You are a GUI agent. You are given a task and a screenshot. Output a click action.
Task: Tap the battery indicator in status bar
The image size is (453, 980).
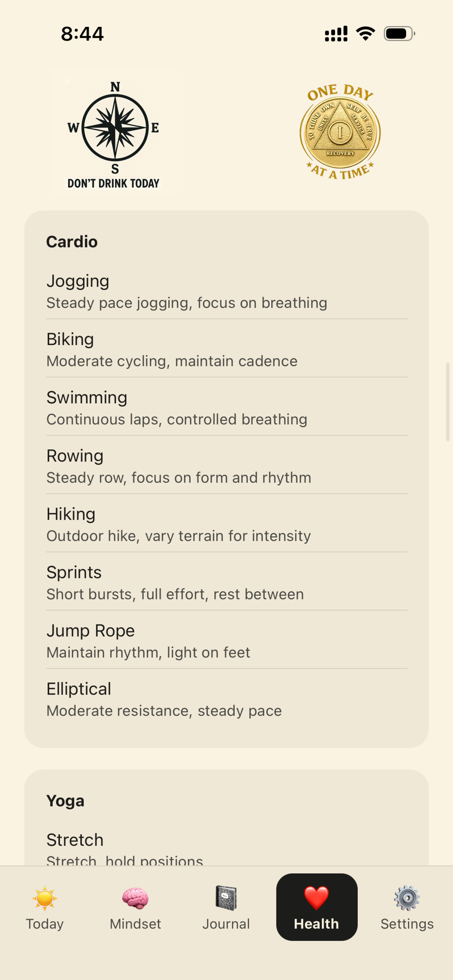tap(399, 34)
